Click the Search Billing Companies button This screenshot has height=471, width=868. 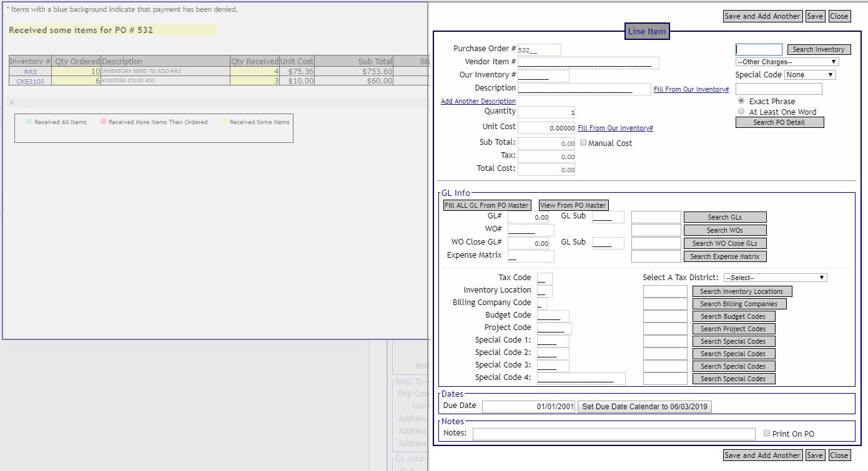pyautogui.click(x=739, y=304)
